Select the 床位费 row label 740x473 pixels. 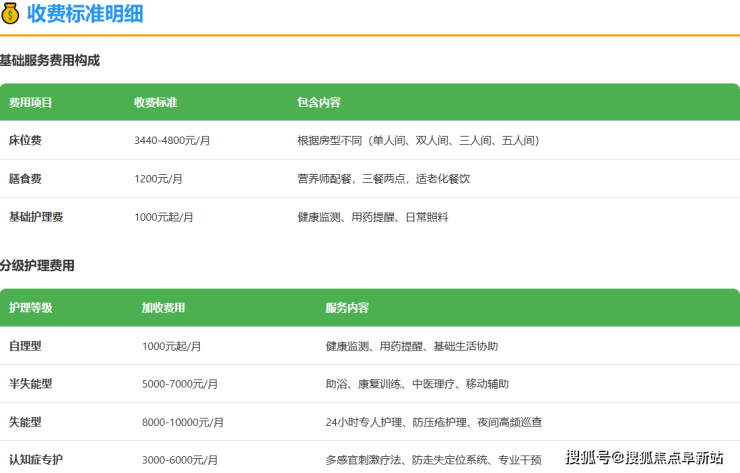pos(25,141)
